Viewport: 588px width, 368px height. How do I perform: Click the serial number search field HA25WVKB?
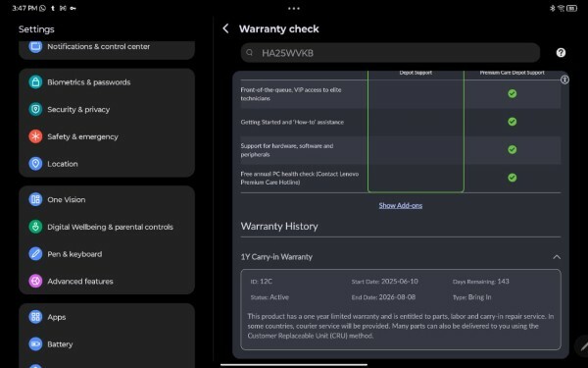pyautogui.click(x=390, y=53)
